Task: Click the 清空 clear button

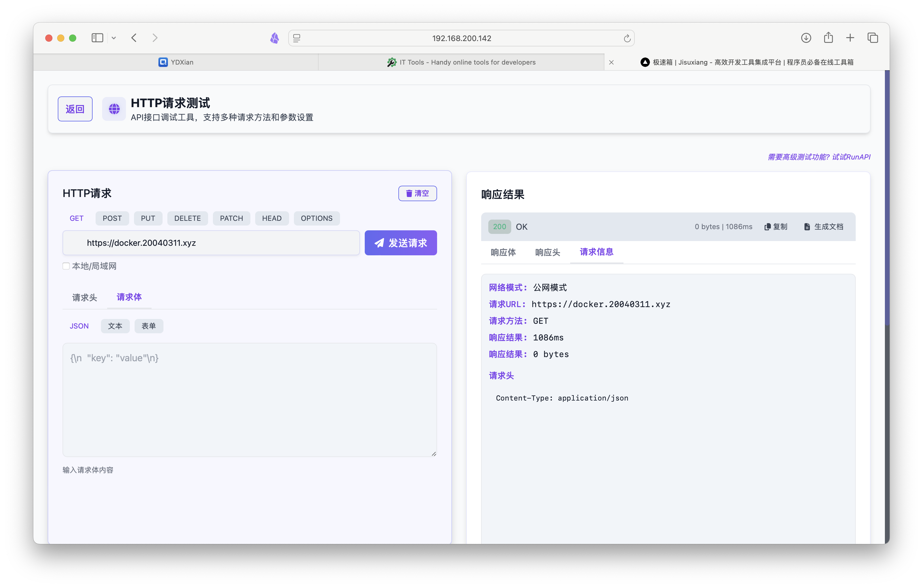Action: (417, 193)
